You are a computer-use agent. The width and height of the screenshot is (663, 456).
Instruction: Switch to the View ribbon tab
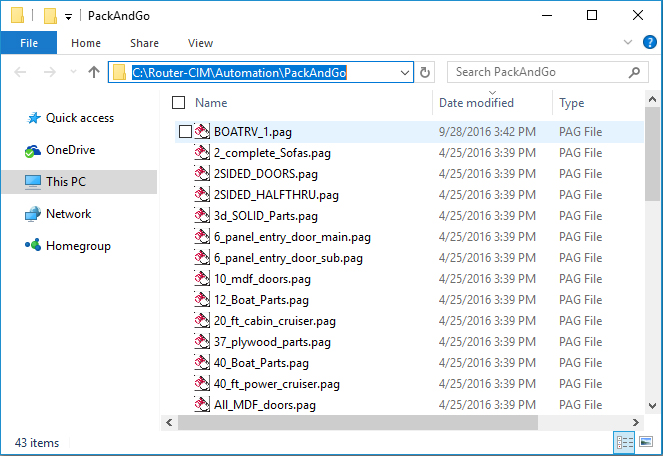pos(200,43)
